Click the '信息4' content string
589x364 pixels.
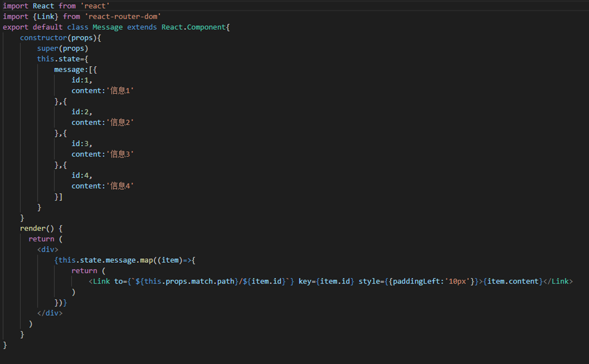[120, 186]
